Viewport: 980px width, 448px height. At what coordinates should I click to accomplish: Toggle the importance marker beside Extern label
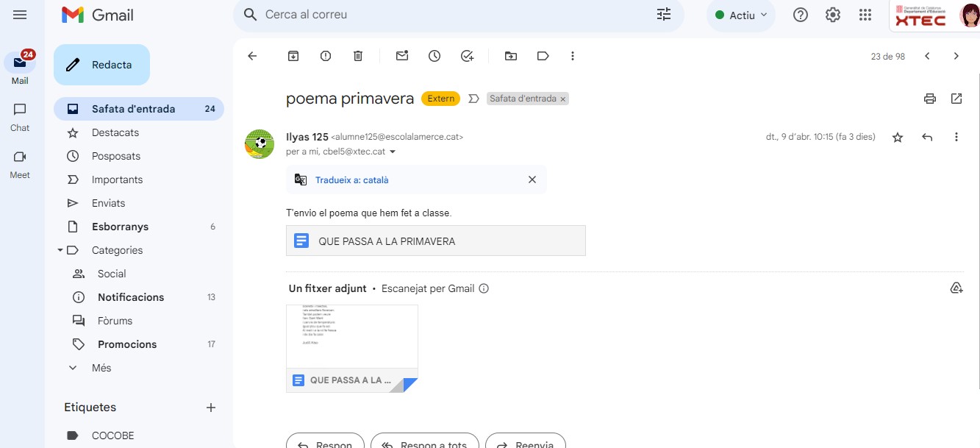pos(473,99)
